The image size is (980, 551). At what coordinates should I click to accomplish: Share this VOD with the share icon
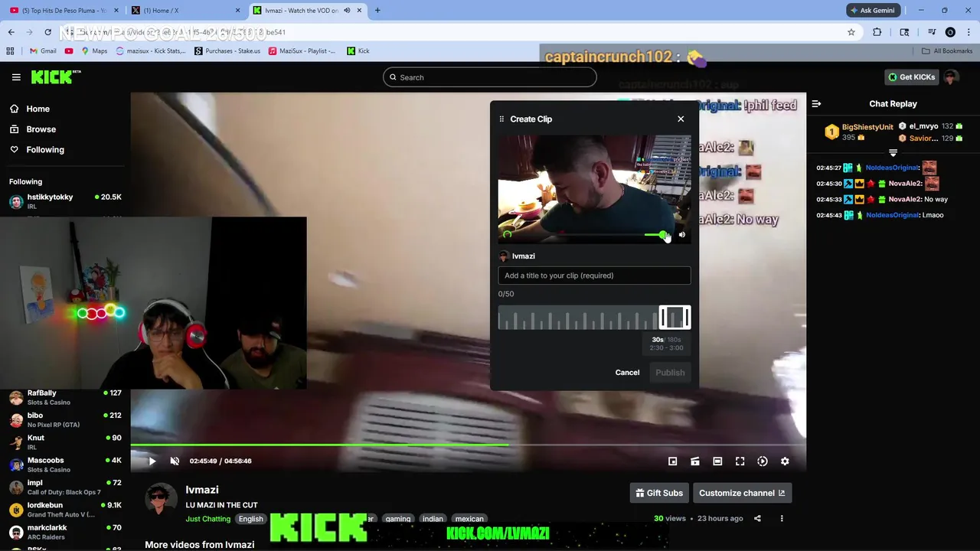(x=757, y=518)
